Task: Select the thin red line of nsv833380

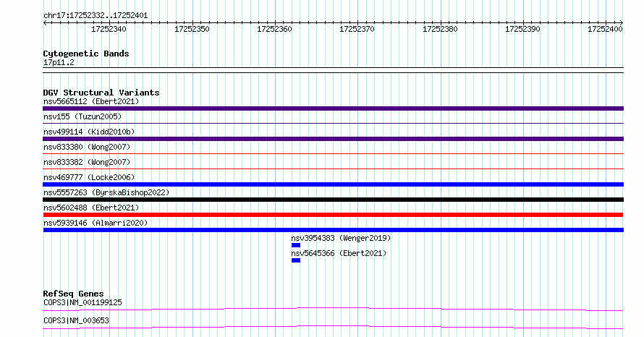Action: [x=333, y=153]
